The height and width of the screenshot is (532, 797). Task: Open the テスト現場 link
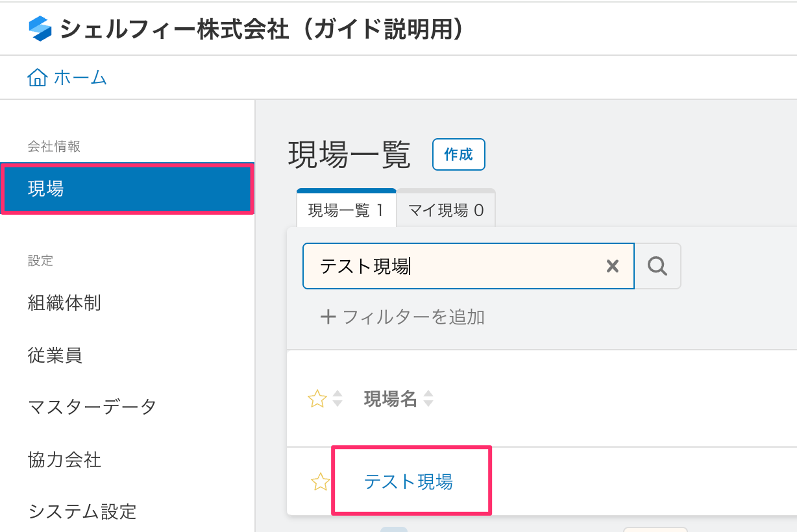[x=408, y=481]
